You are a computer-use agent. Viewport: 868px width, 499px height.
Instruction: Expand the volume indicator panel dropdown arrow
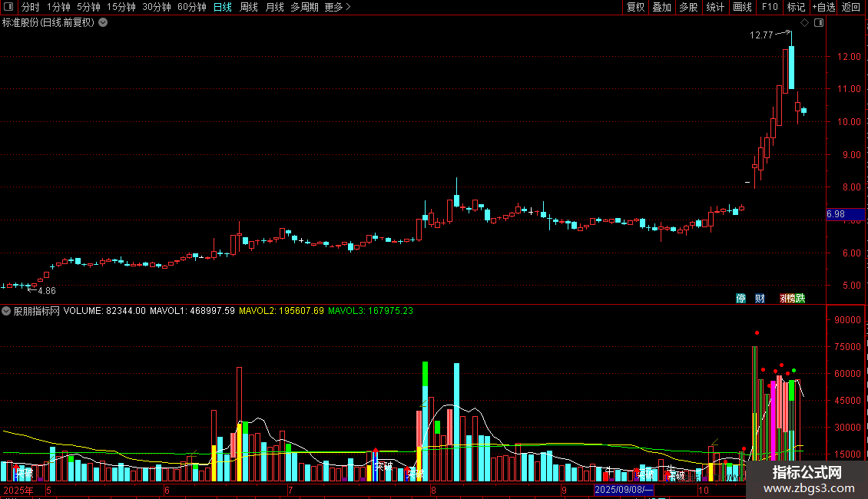click(x=6, y=311)
